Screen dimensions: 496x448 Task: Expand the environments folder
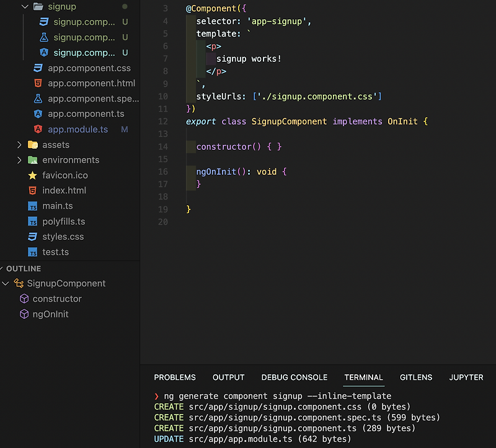19,160
